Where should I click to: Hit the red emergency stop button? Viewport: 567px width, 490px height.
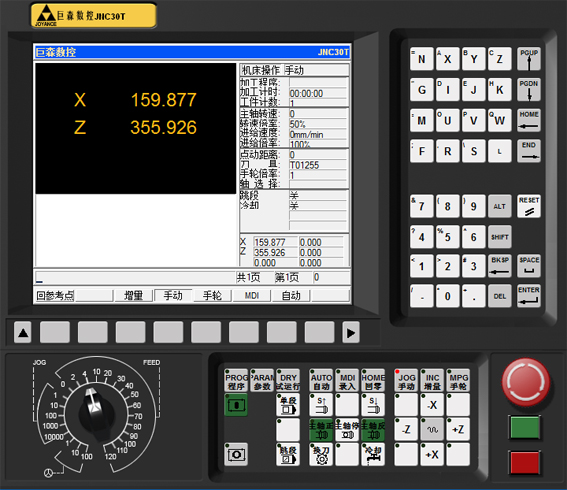[x=526, y=382]
